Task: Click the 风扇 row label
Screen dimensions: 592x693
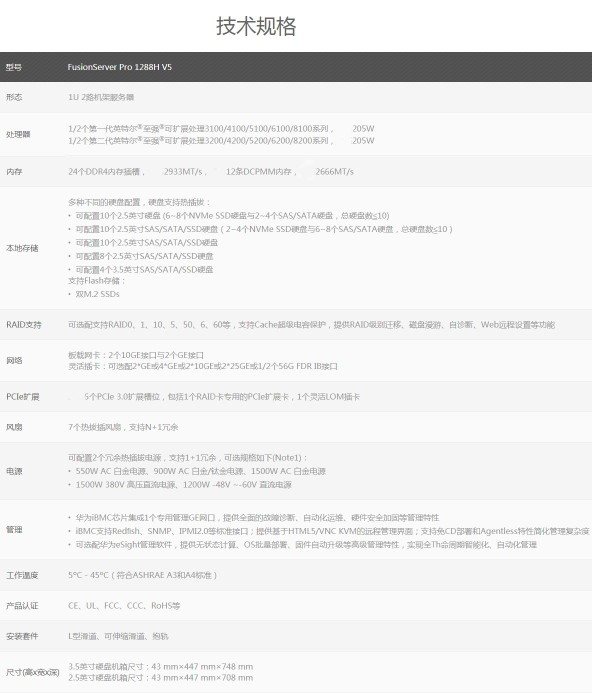Action: coord(14,427)
